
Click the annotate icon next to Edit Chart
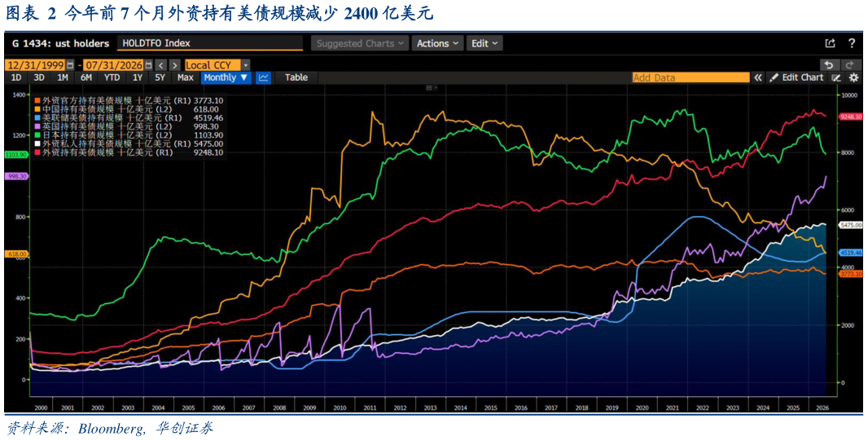837,77
